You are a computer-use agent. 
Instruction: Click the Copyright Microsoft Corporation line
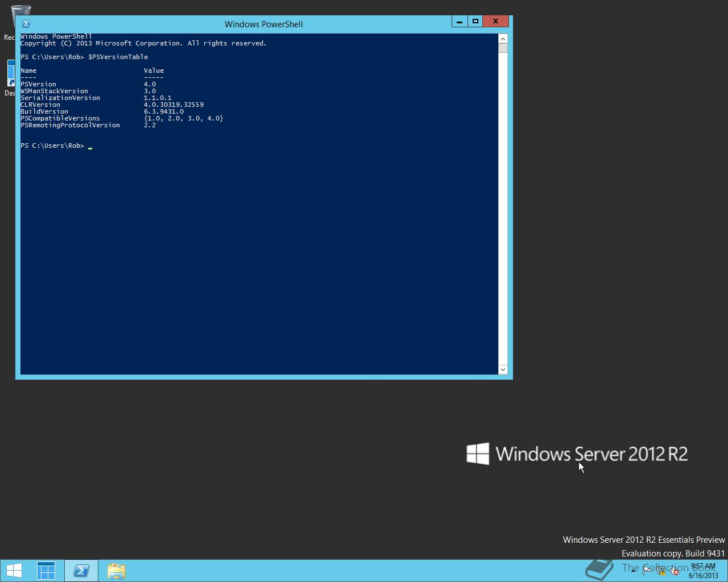pyautogui.click(x=143, y=43)
